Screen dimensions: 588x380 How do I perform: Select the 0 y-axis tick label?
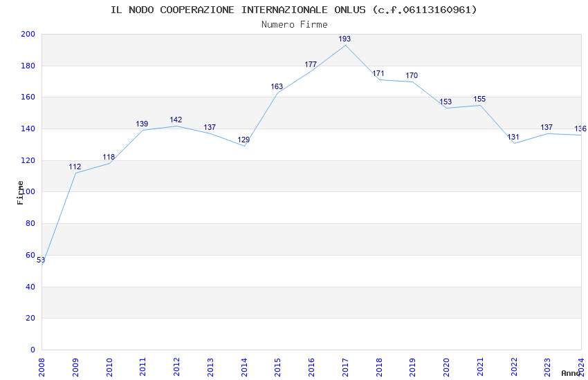tap(33, 350)
